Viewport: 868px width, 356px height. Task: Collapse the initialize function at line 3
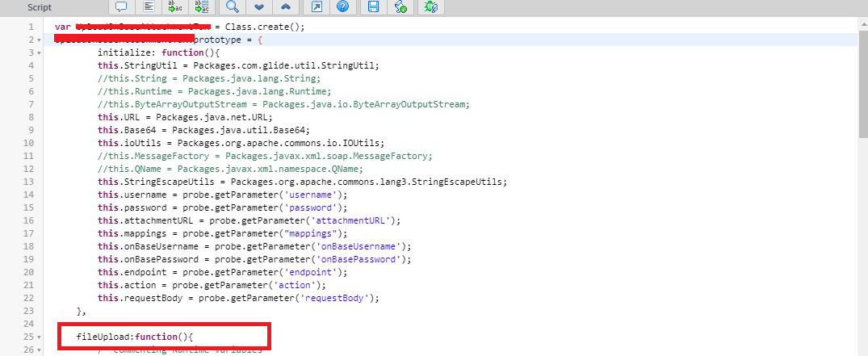[39, 52]
